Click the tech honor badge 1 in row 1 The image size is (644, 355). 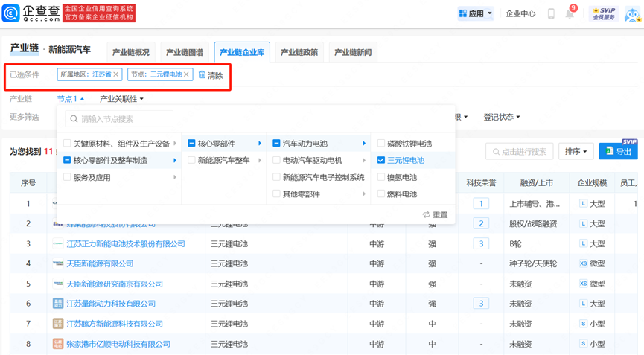tap(481, 204)
